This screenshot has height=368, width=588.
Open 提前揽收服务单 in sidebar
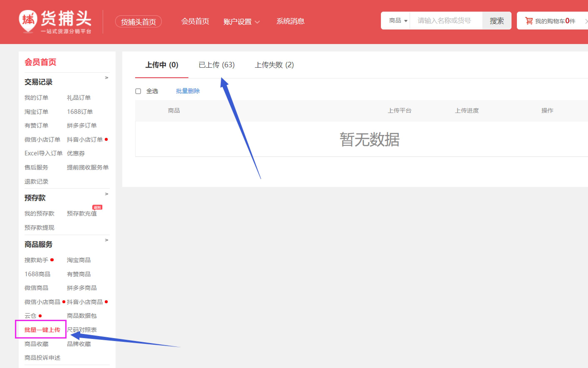[x=88, y=167]
